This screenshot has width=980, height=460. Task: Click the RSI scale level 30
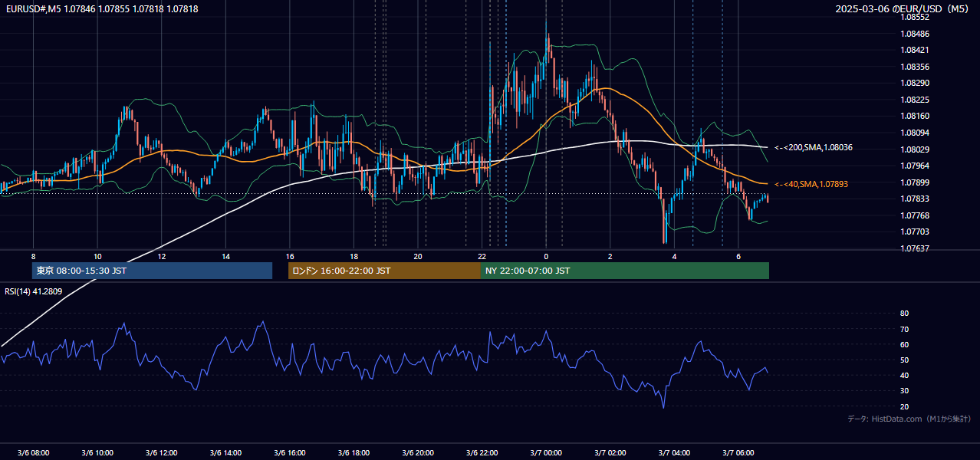coord(904,391)
